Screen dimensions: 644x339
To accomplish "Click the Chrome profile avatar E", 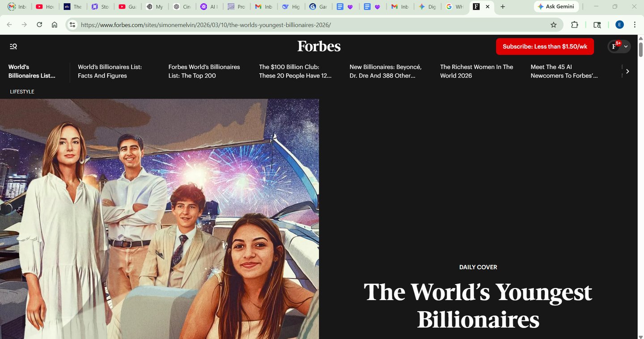I will coord(619,25).
